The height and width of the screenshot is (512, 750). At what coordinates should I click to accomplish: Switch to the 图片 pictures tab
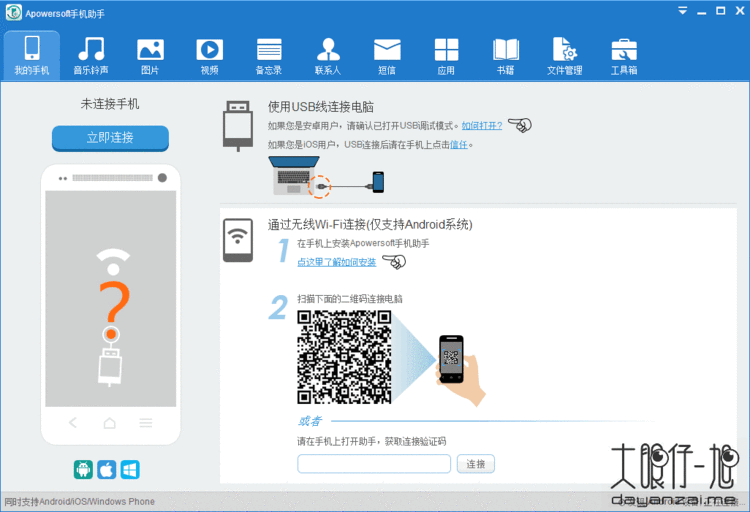(150, 55)
